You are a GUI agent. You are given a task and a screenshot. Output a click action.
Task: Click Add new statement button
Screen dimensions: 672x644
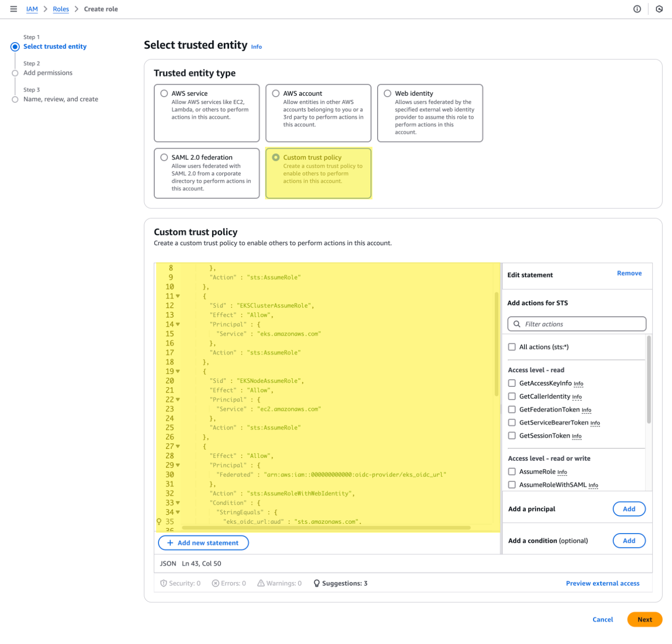point(203,543)
